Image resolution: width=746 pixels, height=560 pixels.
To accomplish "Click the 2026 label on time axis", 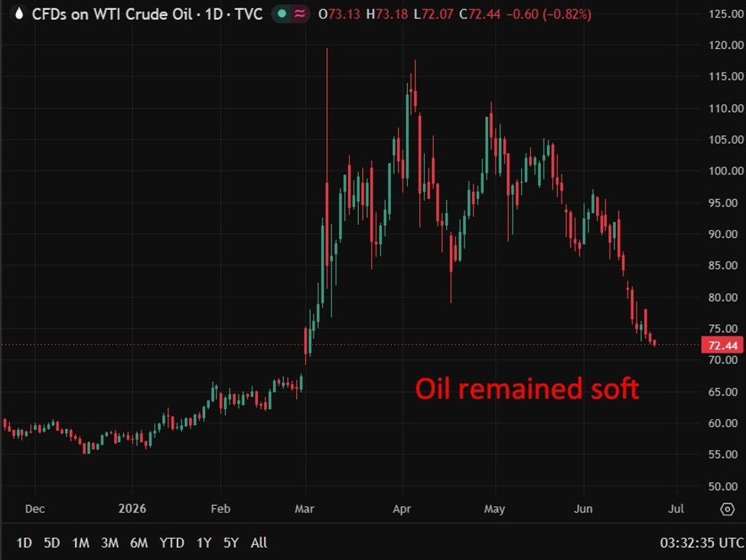I will [x=132, y=509].
